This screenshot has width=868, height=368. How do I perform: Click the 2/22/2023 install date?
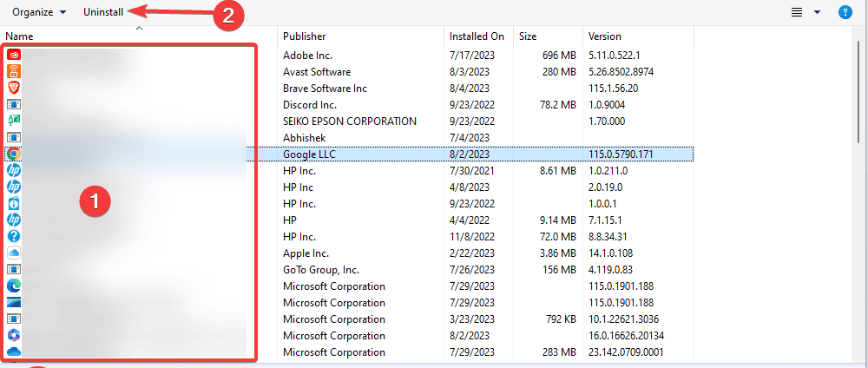tap(471, 253)
